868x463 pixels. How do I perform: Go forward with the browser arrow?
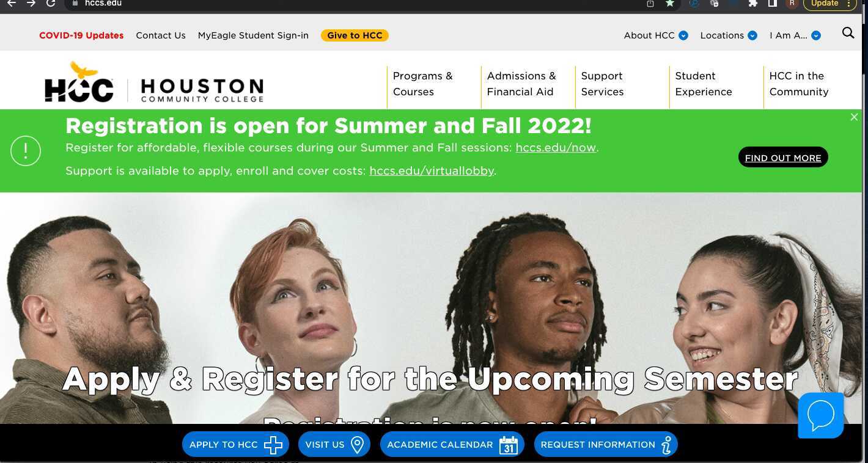31,4
